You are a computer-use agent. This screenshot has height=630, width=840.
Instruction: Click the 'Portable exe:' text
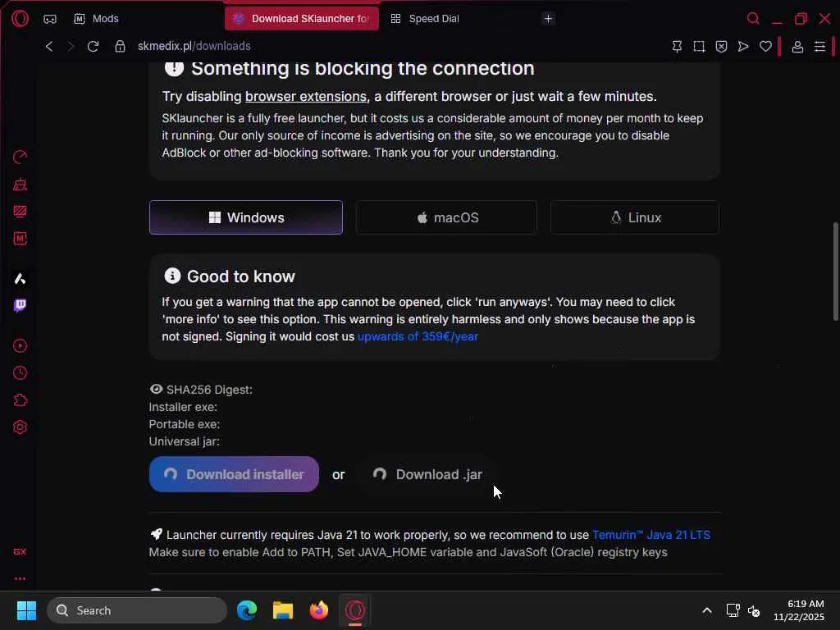click(x=185, y=424)
